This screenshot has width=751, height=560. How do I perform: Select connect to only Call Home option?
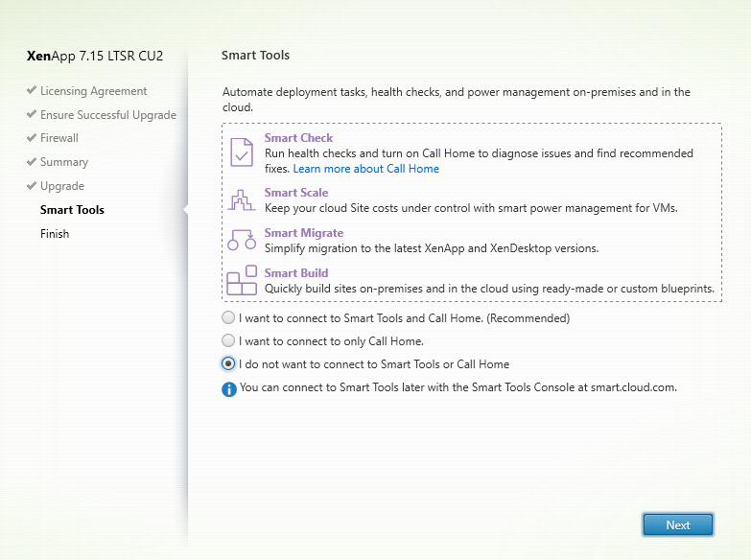tap(228, 341)
